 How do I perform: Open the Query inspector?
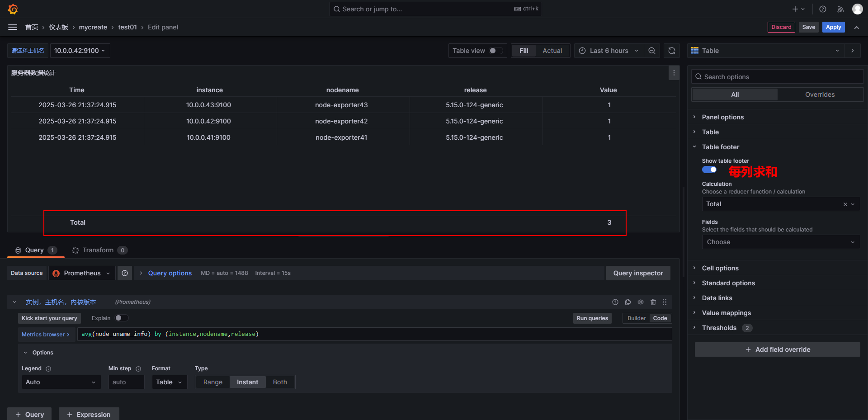click(638, 273)
